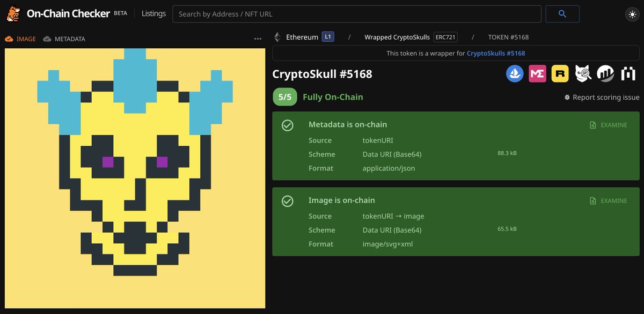Viewport: 644px width, 314px height.
Task: Click the On-Chain Checker tiger logo
Action: point(13,13)
